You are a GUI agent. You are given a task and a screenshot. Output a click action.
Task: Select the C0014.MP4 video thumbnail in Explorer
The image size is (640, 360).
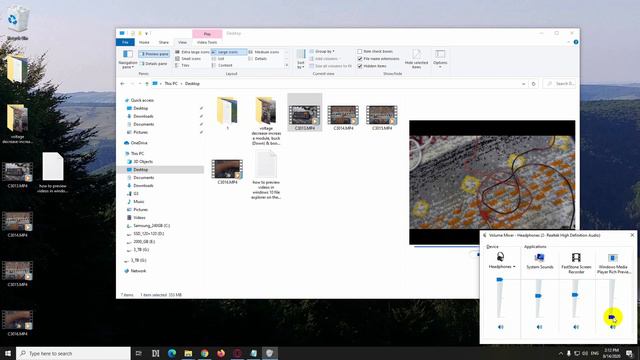[x=343, y=117]
